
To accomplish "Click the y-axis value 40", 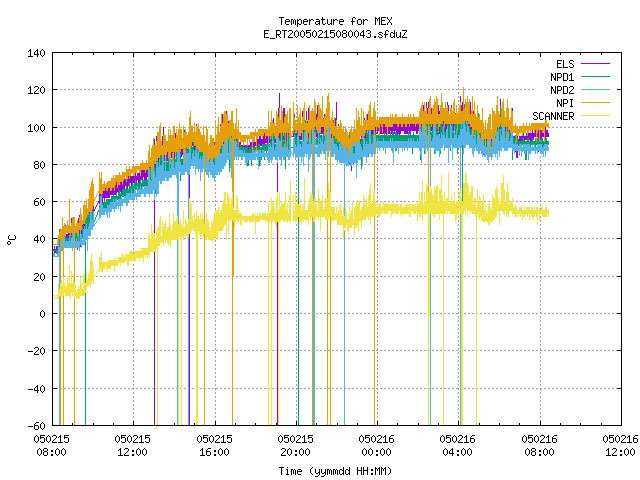I will (39, 239).
